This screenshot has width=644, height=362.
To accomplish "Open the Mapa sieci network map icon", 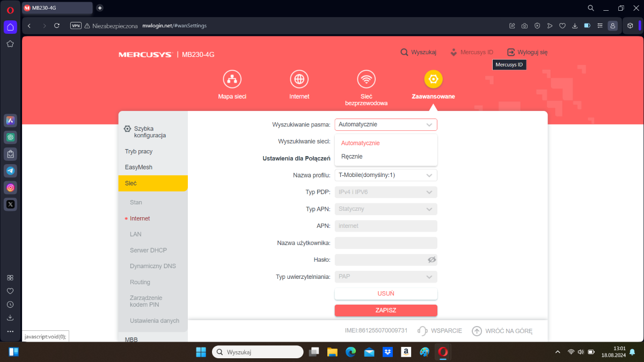I will [x=232, y=79].
